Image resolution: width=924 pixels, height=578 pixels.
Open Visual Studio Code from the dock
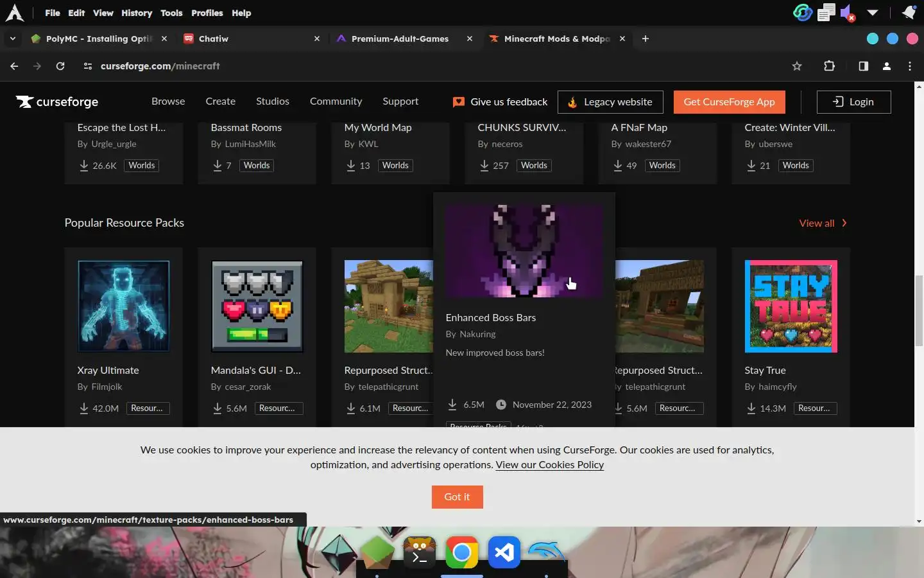coord(504,552)
